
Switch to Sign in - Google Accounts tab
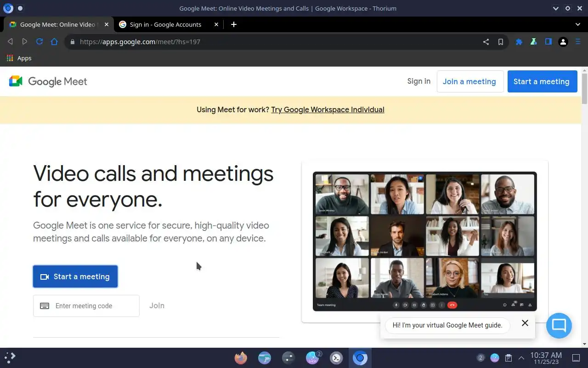pos(165,24)
